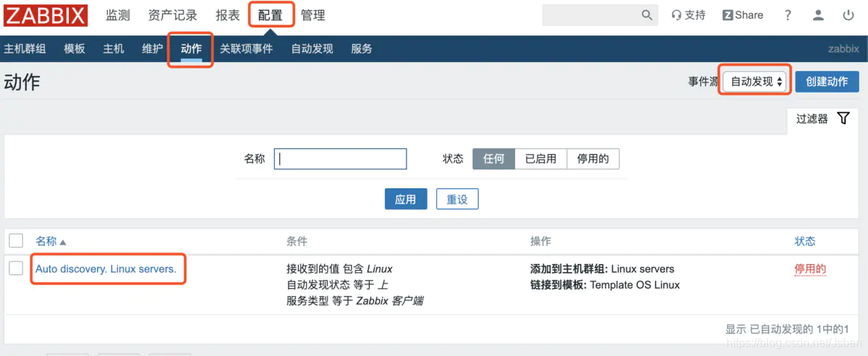The image size is (868, 356).
Task: Click the power logout icon
Action: click(848, 15)
